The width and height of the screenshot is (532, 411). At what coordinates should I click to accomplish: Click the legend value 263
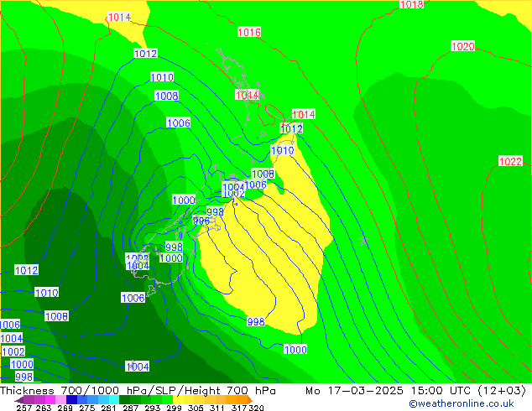[x=44, y=408]
